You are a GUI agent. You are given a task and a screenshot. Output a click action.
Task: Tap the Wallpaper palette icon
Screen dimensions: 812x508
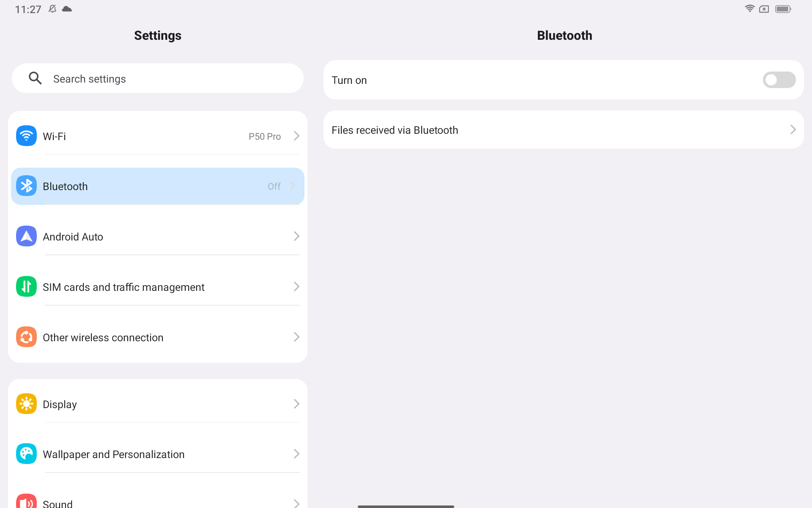tap(26, 454)
